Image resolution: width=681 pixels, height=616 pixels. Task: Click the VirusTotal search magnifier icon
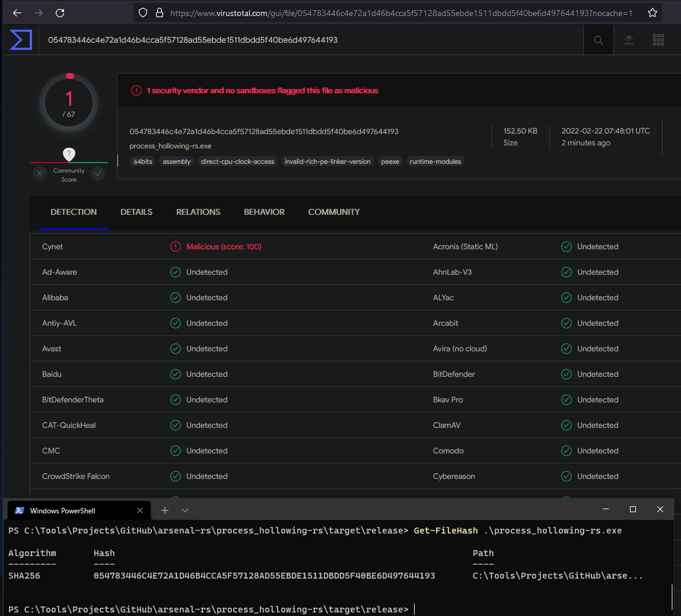(598, 40)
